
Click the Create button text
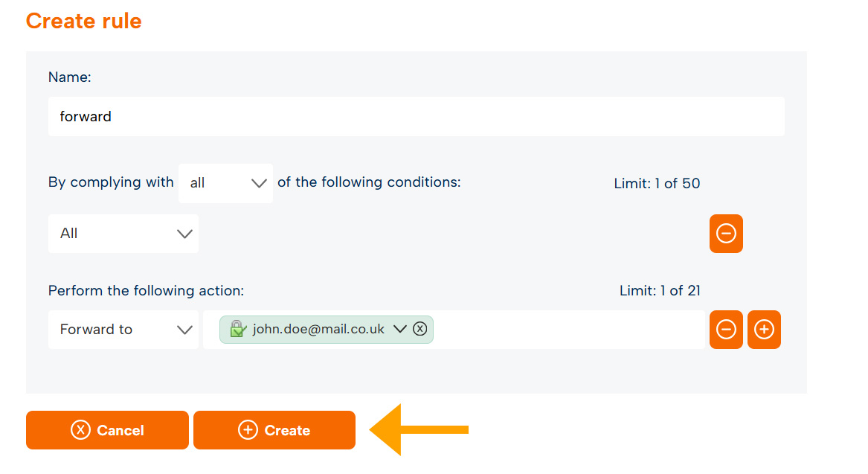point(287,430)
